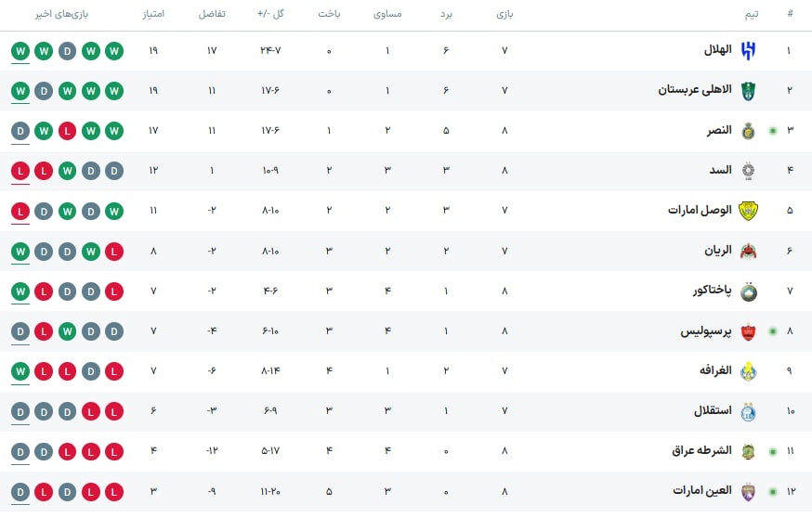Screen dimensions: 812x518
Task: Click the الهلال team logo
Action: (748, 51)
